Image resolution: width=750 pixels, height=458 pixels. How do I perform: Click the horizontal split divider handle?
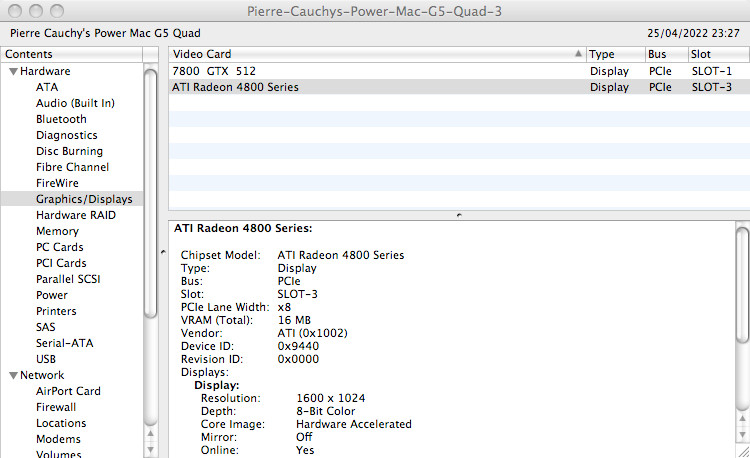(459, 215)
